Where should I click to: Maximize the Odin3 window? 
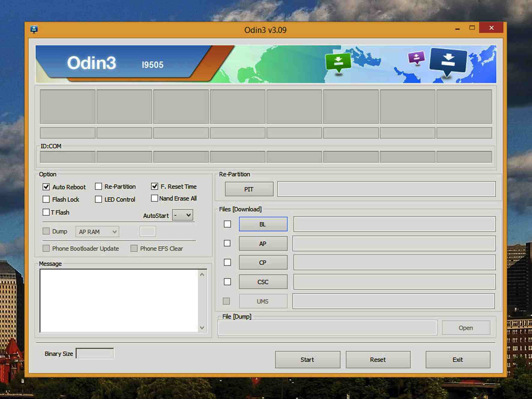tap(472, 28)
